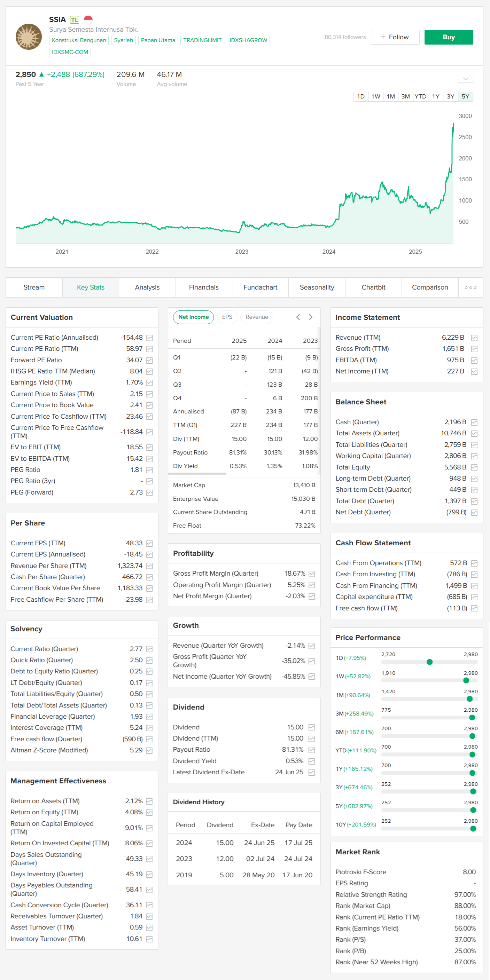Click the SSIA company logo

29,37
